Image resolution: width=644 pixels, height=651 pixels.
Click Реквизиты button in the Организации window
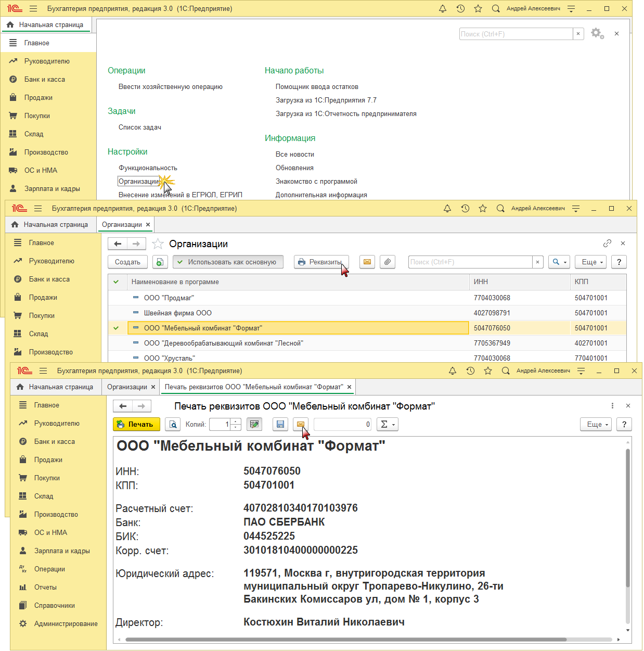click(321, 262)
